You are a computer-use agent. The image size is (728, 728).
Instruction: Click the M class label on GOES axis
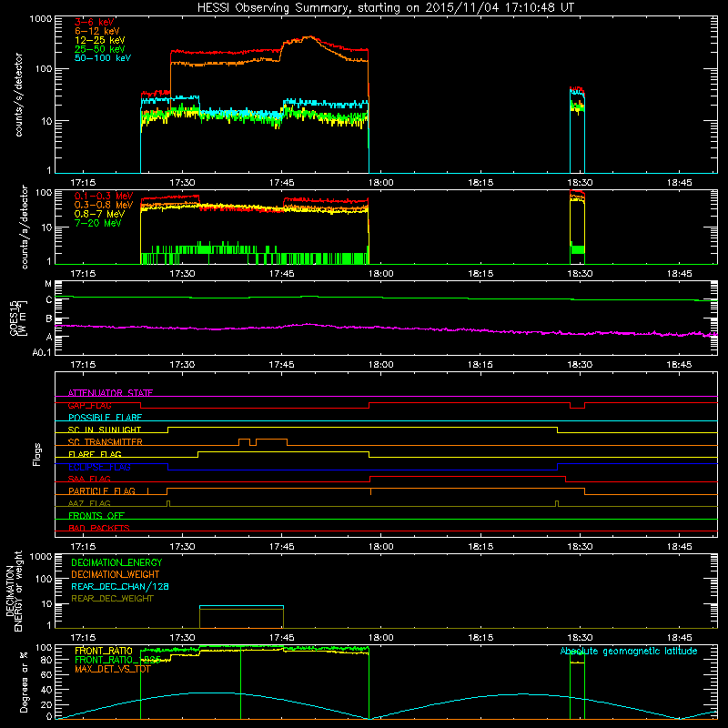point(48,284)
